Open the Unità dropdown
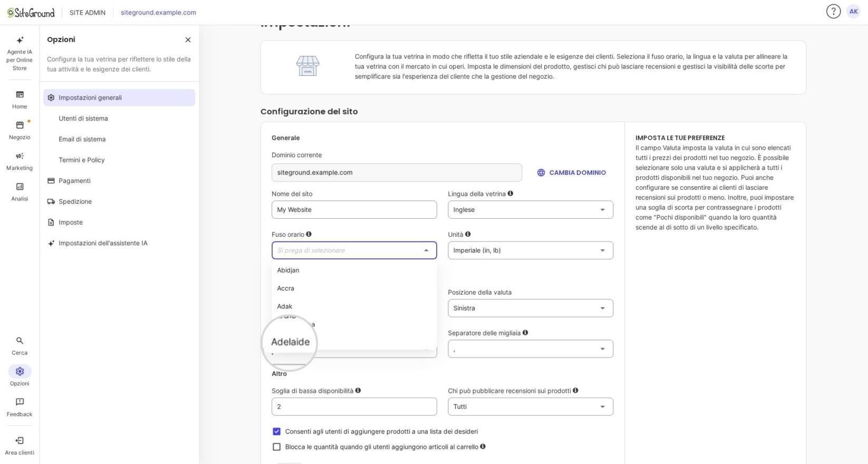The width and height of the screenshot is (868, 464). [531, 250]
